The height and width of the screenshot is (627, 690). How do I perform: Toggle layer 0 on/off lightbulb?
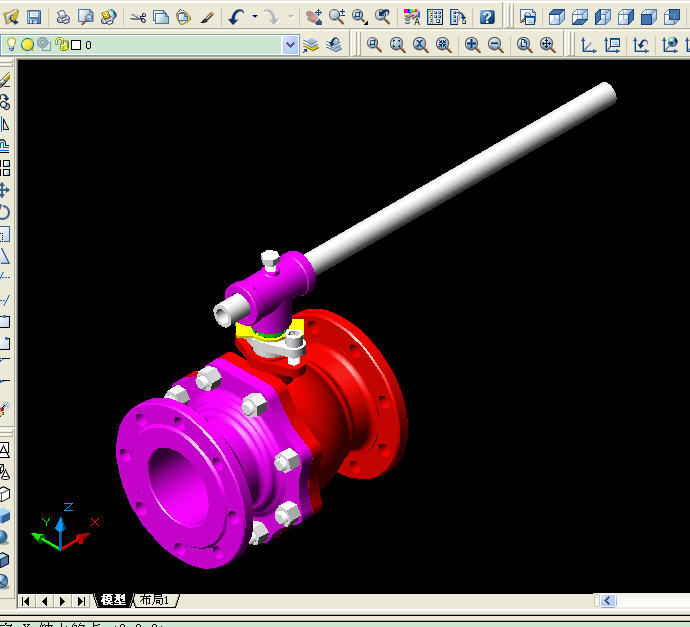coord(11,44)
